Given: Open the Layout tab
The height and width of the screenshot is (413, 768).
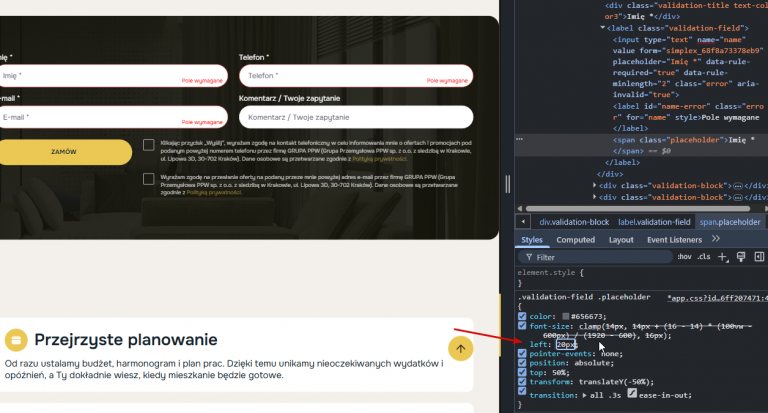Looking at the screenshot, I should tap(621, 240).
